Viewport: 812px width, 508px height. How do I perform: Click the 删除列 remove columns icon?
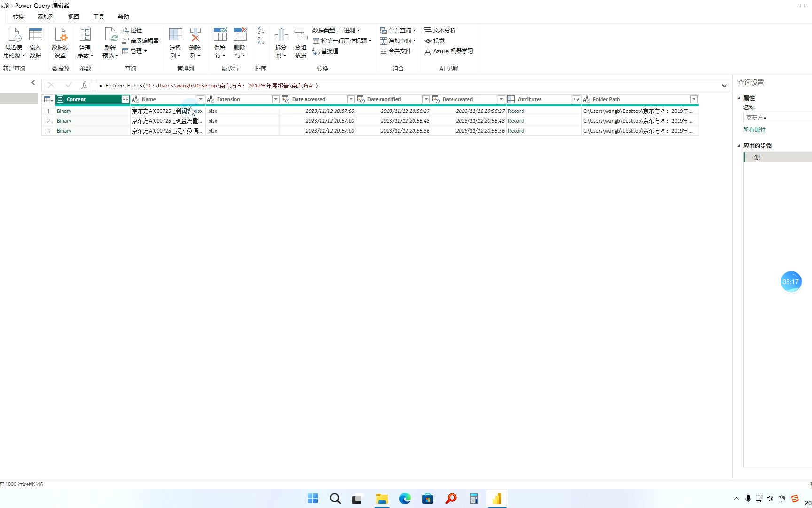click(x=195, y=43)
